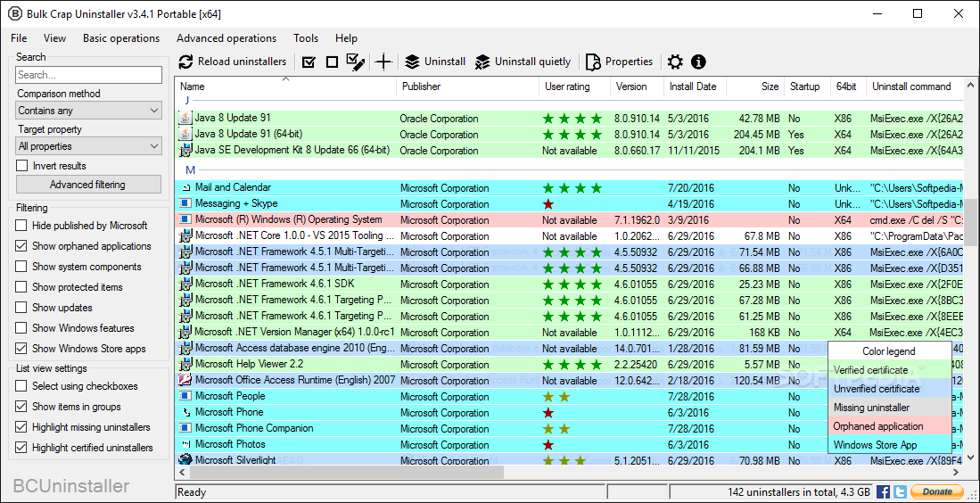The width and height of the screenshot is (980, 503).
Task: Enable the Show updates checkbox
Action: [21, 308]
